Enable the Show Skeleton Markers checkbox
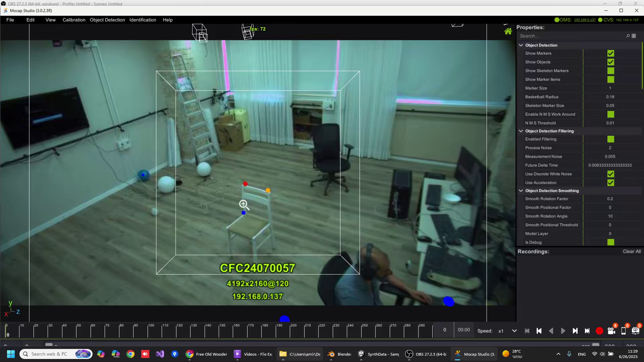The image size is (644, 362). (x=610, y=71)
